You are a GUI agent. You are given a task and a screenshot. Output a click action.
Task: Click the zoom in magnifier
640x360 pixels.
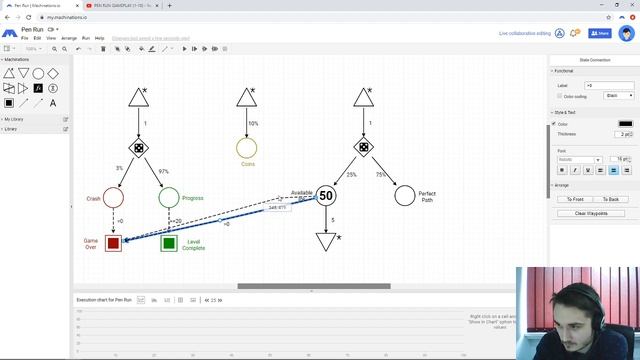[54, 49]
